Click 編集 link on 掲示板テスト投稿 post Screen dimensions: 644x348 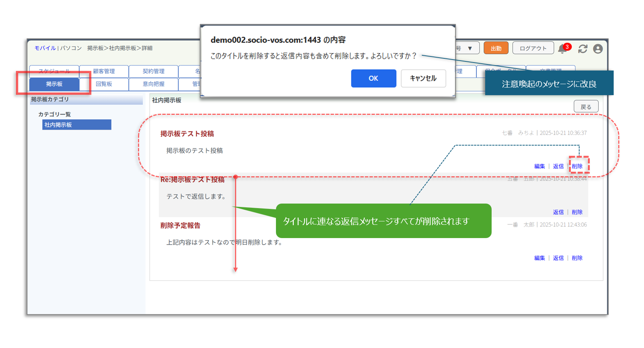[x=539, y=166]
